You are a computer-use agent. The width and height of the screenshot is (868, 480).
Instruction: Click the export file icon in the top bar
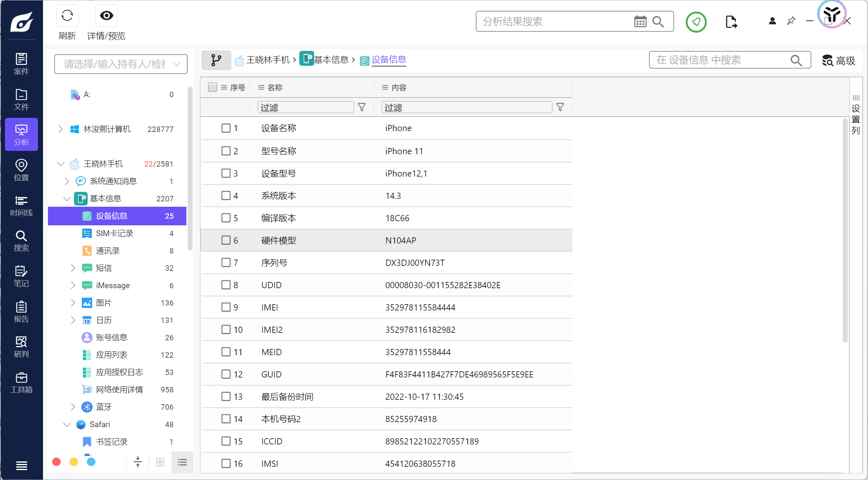tap(731, 21)
